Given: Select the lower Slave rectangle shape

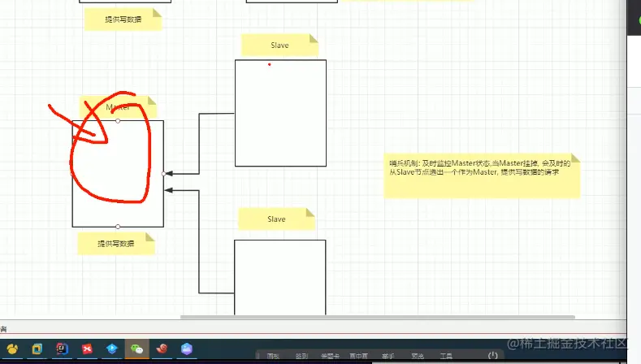Looking at the screenshot, I should coord(280,277).
